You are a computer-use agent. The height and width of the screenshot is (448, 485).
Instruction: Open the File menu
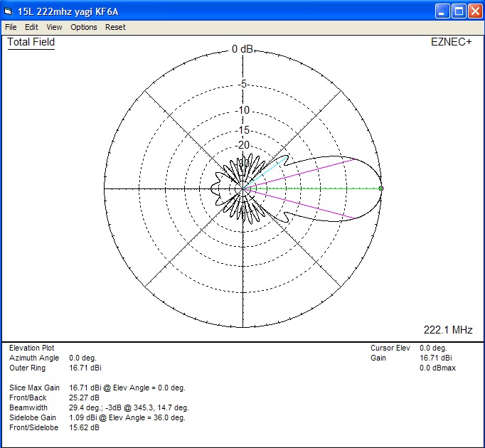coord(11,27)
